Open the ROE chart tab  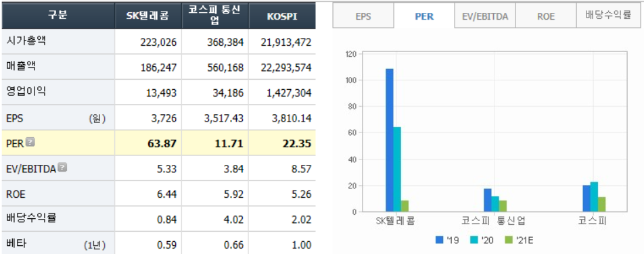point(546,16)
